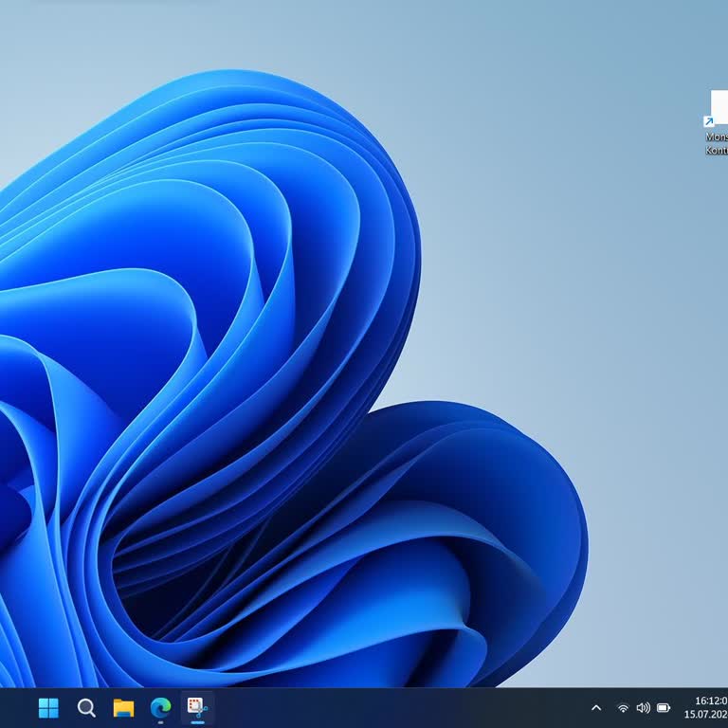Click the shortcut arrow overlay badge
Viewport: 728px width, 728px height.
pos(708,122)
